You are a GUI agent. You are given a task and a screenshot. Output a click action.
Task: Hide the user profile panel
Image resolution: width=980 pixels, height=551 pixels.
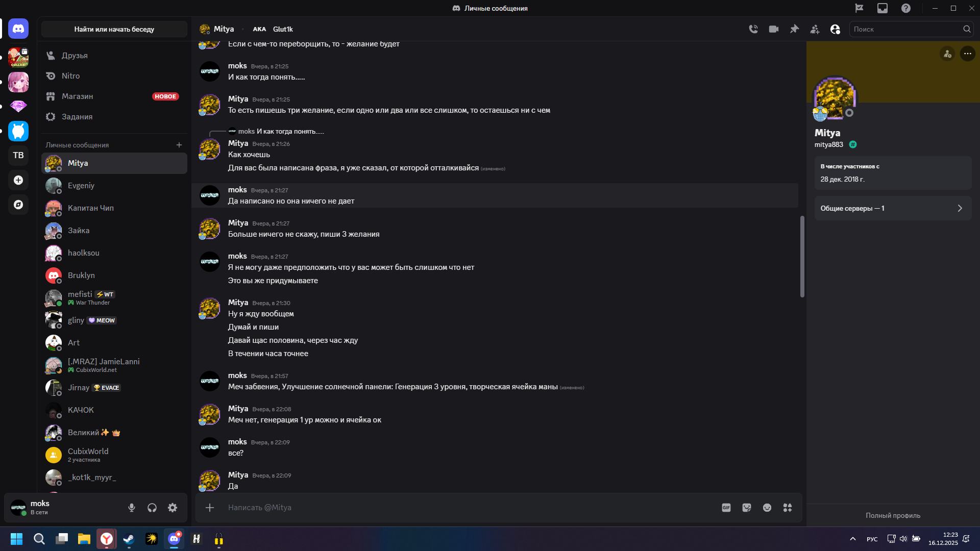[x=835, y=29]
